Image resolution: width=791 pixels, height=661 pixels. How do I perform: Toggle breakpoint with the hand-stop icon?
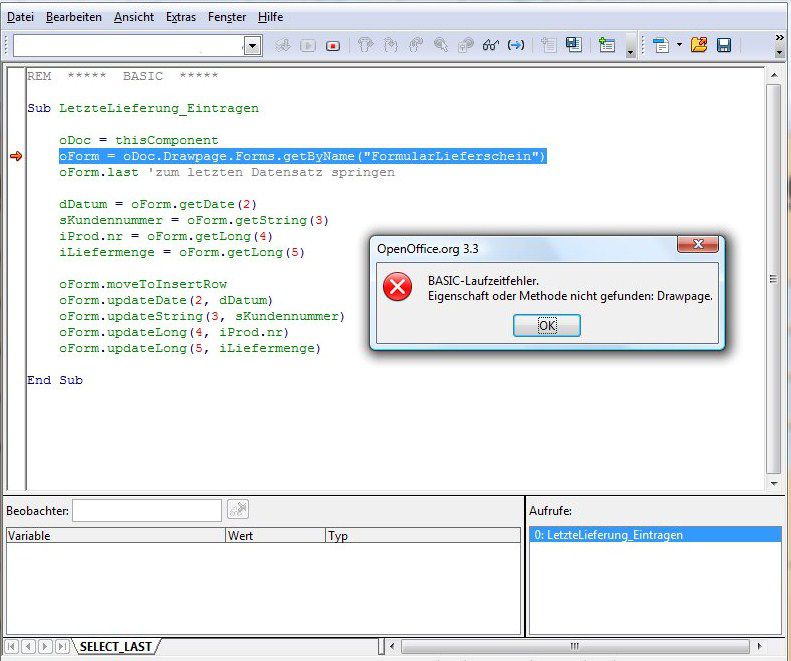(x=440, y=45)
